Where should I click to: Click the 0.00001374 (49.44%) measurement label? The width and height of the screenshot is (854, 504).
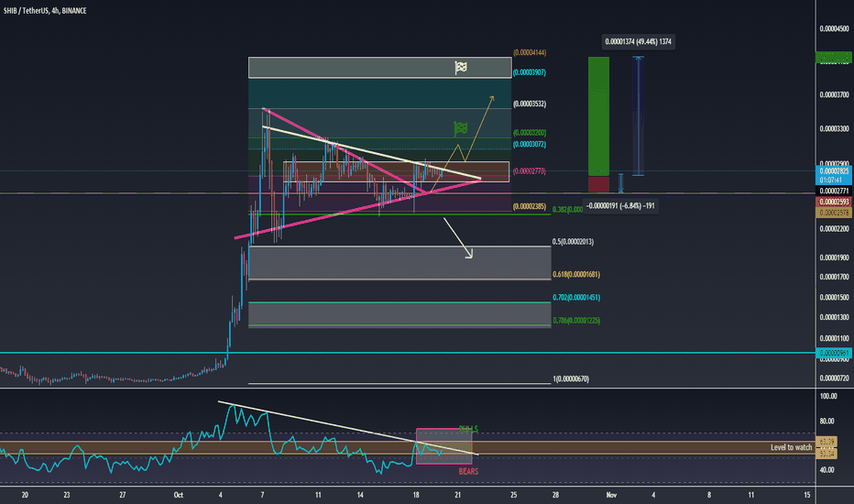638,42
